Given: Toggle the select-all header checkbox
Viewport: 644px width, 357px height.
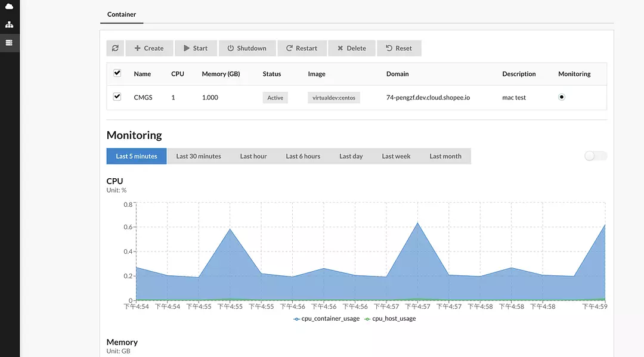Looking at the screenshot, I should click(x=117, y=73).
